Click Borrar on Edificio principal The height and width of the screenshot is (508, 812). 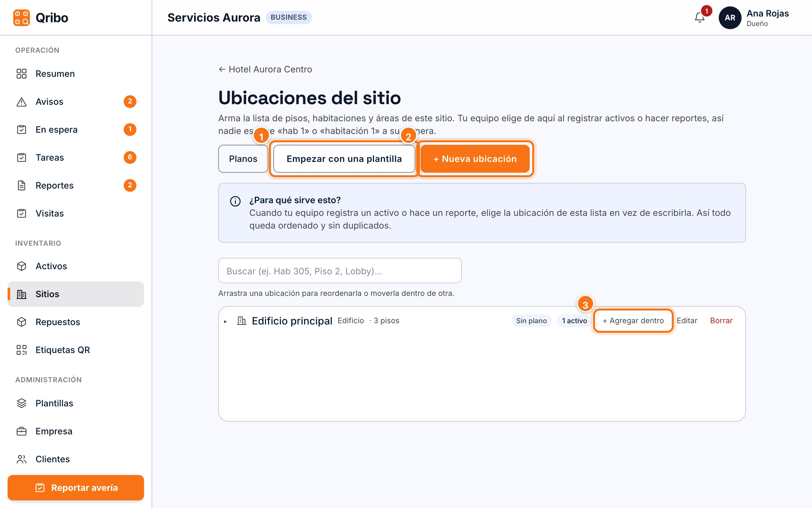point(721,321)
